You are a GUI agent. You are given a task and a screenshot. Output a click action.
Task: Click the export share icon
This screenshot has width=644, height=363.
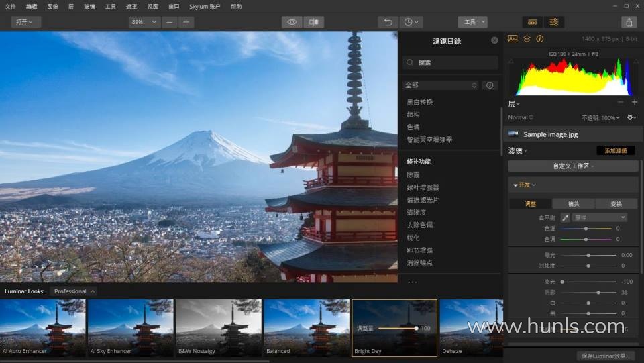click(x=629, y=22)
